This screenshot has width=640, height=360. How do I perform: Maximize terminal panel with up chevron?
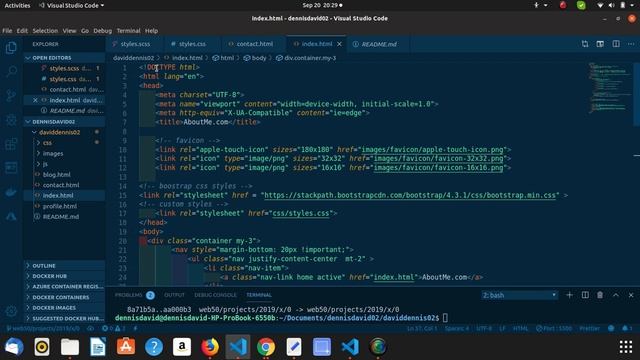tap(616, 295)
